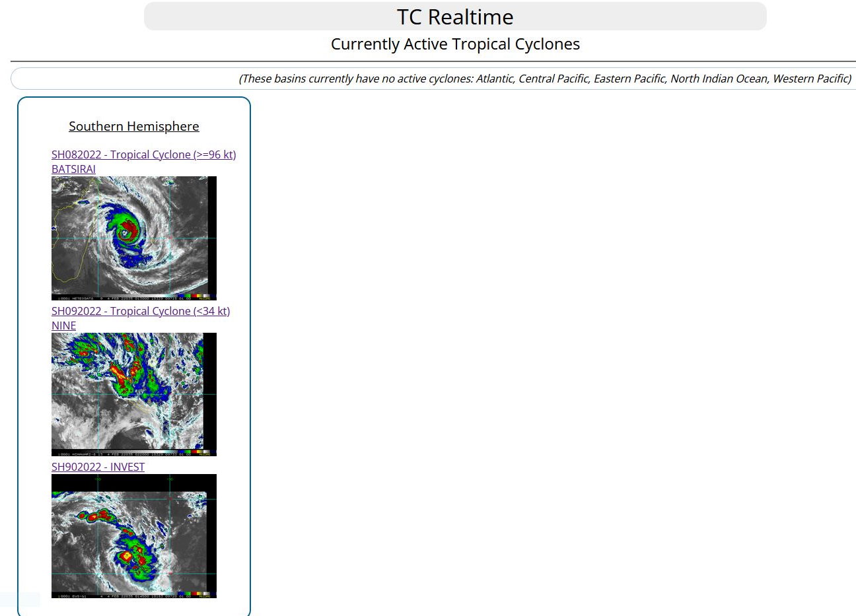Open the SH092022 Tropical Cyclone (<34 kt) link
This screenshot has height=616, width=856.
coord(141,311)
